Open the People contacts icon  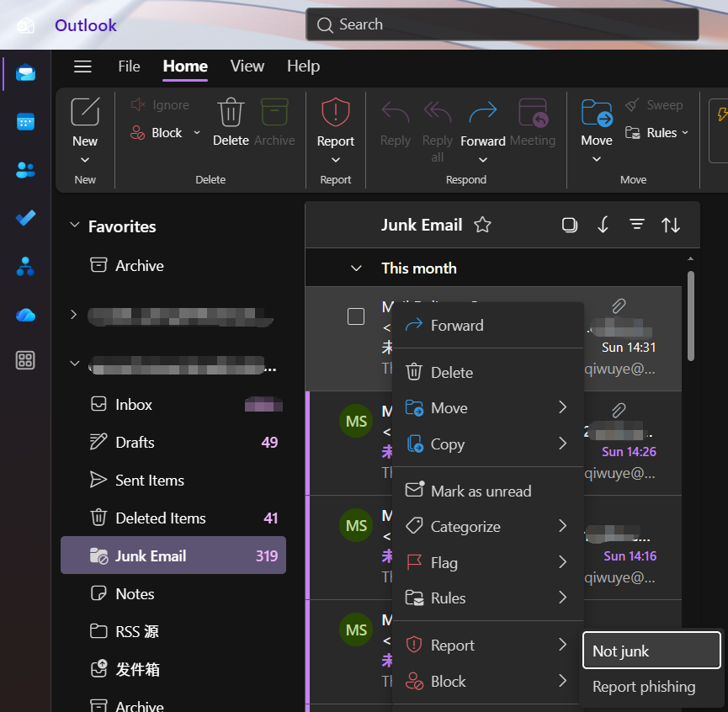coord(25,170)
